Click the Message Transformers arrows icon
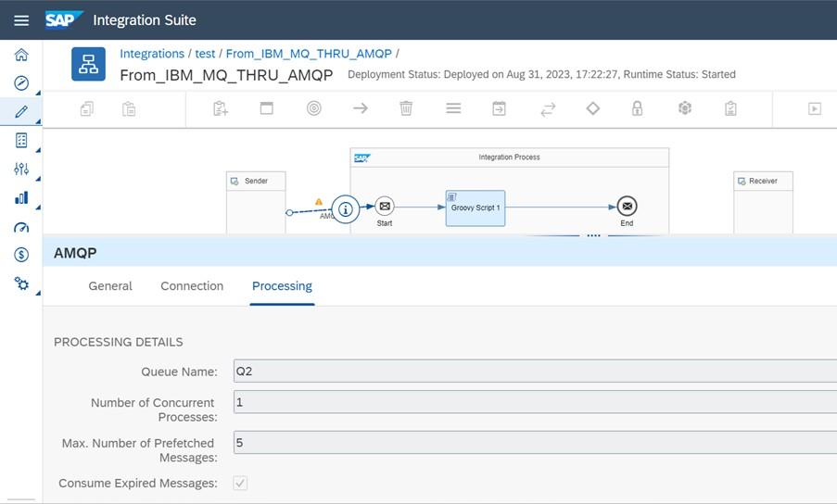The width and height of the screenshot is (837, 504). (x=548, y=108)
